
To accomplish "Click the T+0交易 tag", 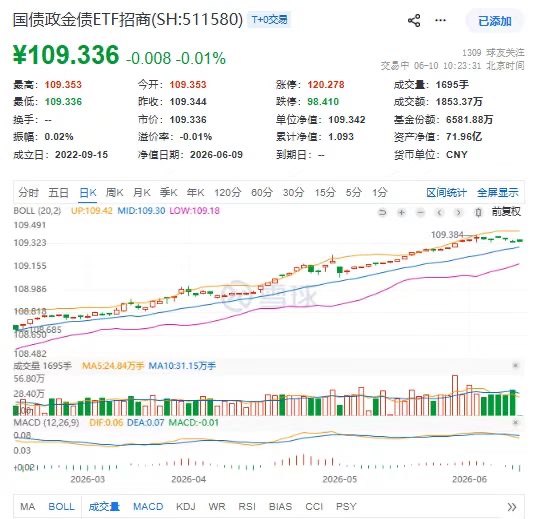I will pos(270,20).
